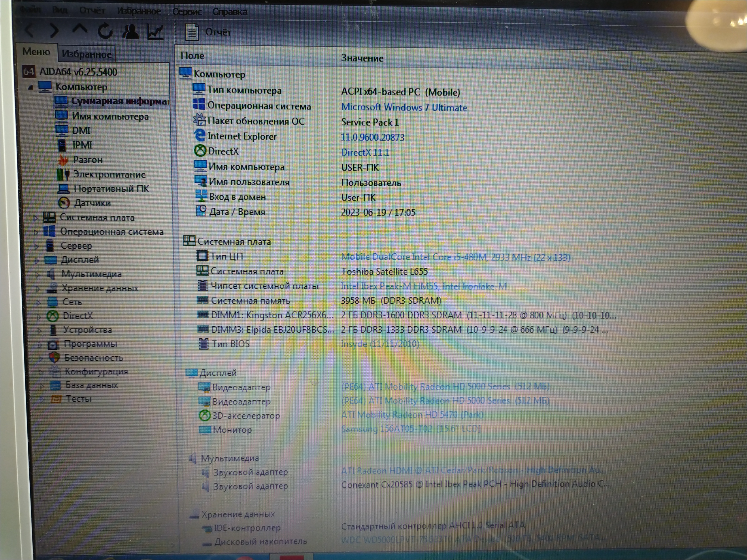The image size is (747, 560).
Task: Click the Безопасность shield icon
Action: (54, 357)
